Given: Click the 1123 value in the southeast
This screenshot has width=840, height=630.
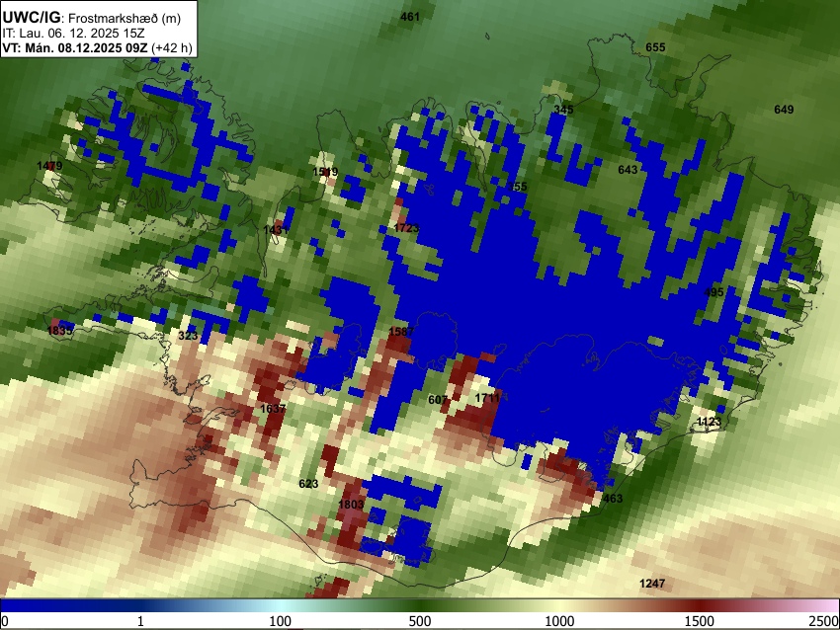Looking at the screenshot, I should pos(709,422).
